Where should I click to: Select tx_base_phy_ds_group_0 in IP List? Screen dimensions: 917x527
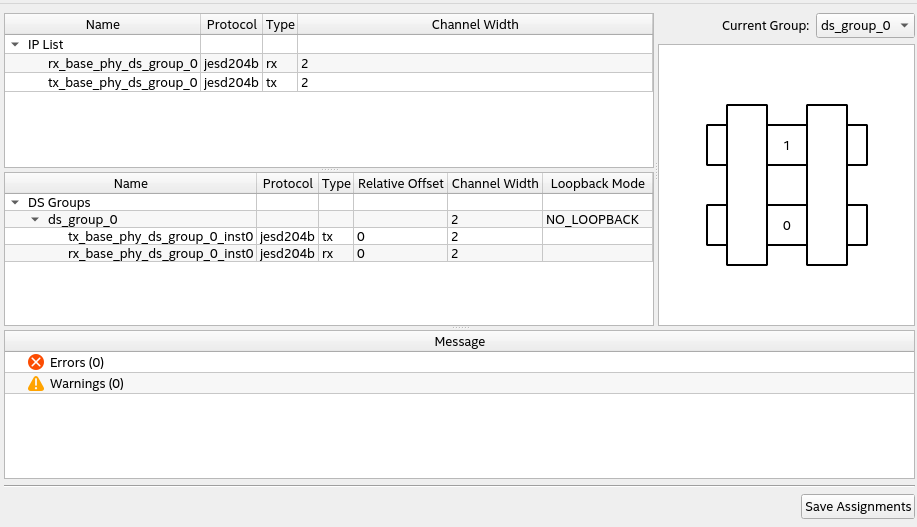coord(122,82)
